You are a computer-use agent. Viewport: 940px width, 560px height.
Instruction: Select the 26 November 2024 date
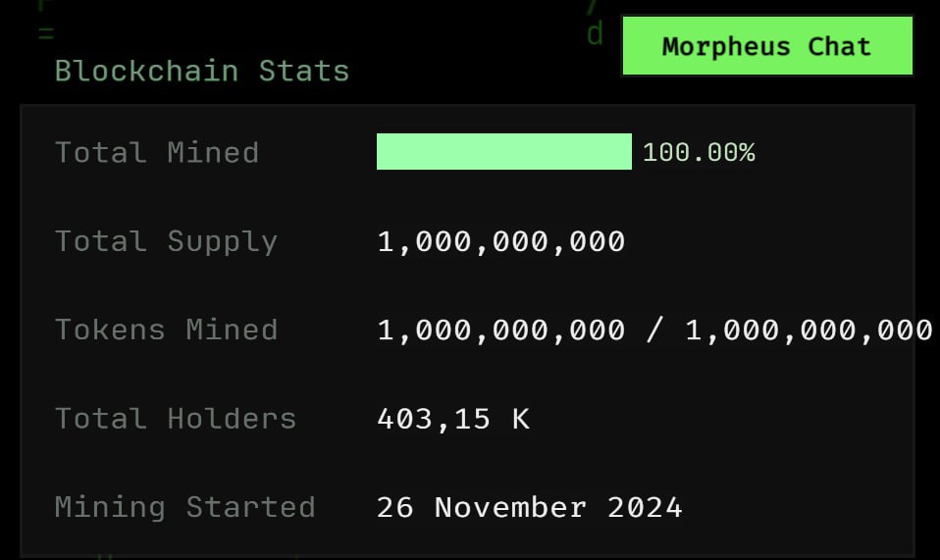click(x=529, y=508)
